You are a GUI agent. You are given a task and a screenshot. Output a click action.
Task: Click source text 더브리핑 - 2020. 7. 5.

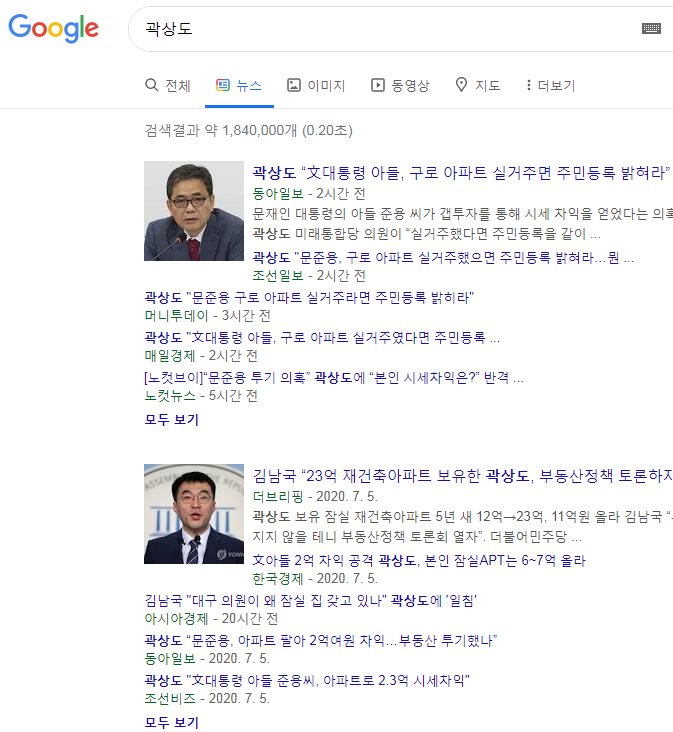(315, 496)
